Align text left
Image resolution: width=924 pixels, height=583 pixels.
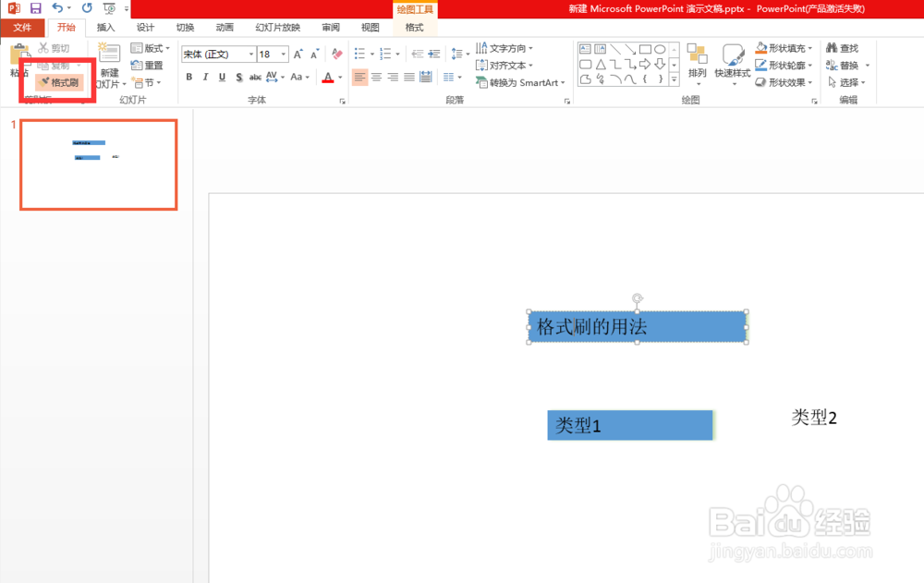pyautogui.click(x=359, y=78)
